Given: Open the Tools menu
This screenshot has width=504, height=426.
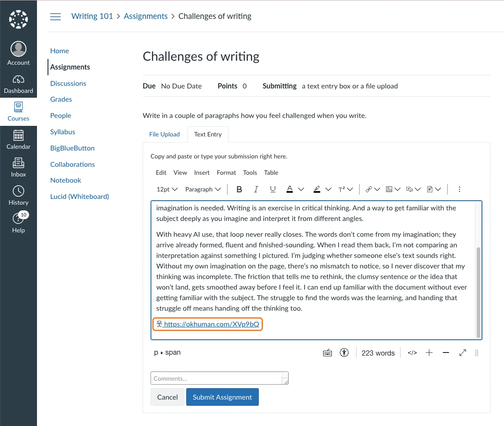Looking at the screenshot, I should click(x=250, y=173).
